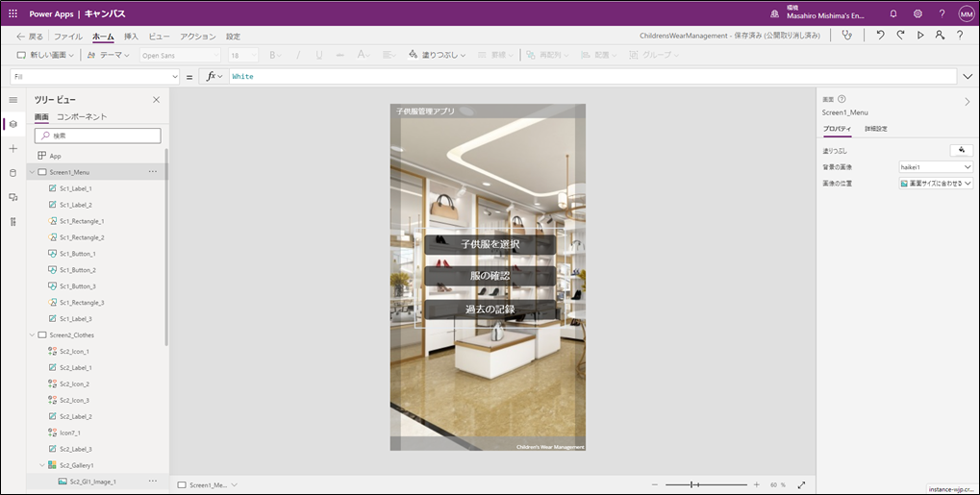Open more options for Screen1_Menu
This screenshot has width=980, height=495.
(153, 172)
